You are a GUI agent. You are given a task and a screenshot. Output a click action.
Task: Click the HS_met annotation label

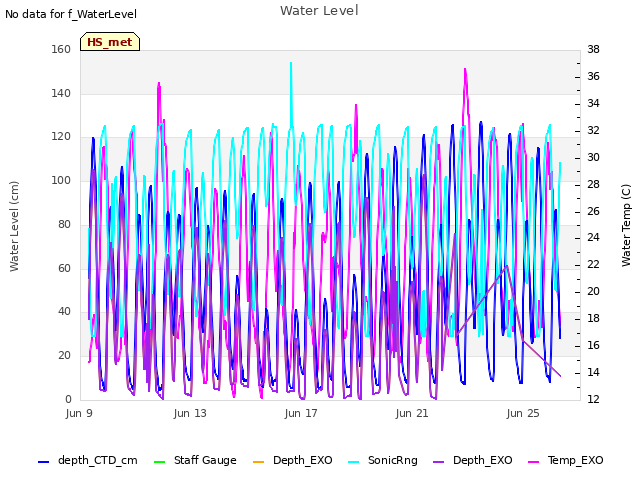pos(110,42)
